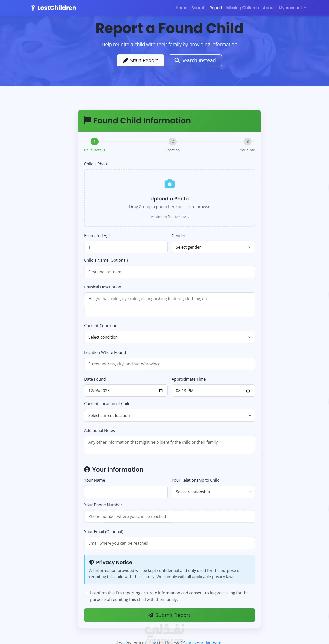Open the Select gender dropdown

213,247
